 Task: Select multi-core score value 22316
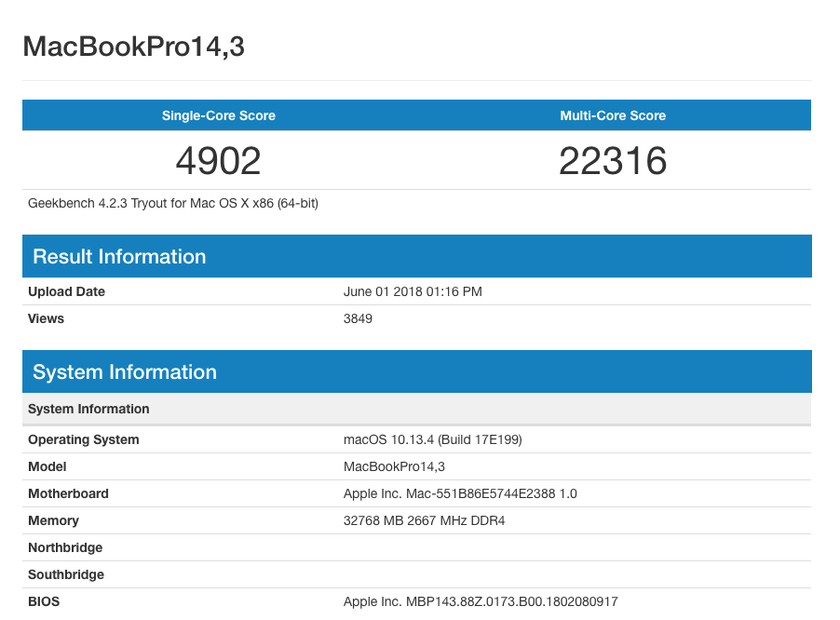(x=613, y=161)
